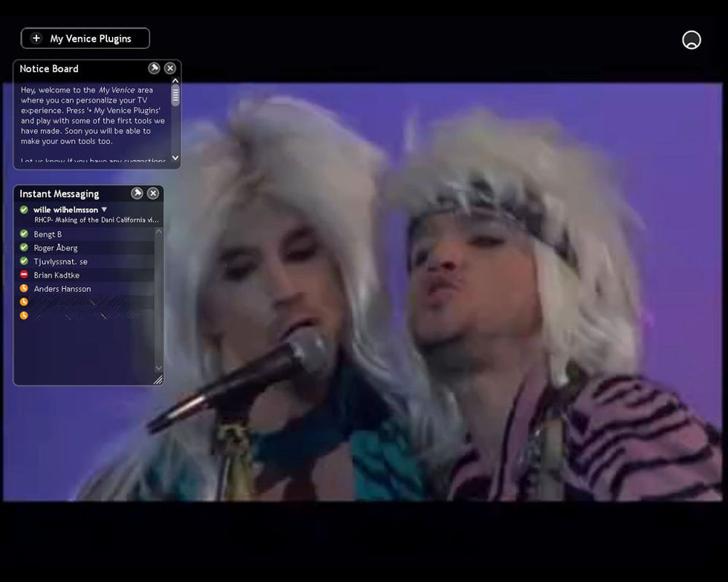Click the Notice Board welcome text
The height and width of the screenshot is (582, 728).
(93, 116)
